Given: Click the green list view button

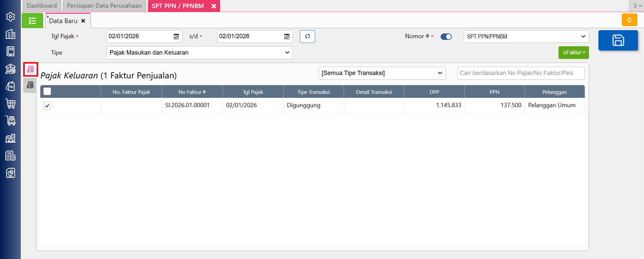Looking at the screenshot, I should (32, 21).
